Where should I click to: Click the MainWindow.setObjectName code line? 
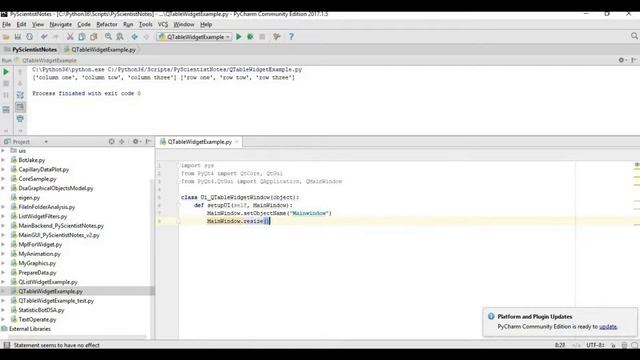[x=269, y=213]
